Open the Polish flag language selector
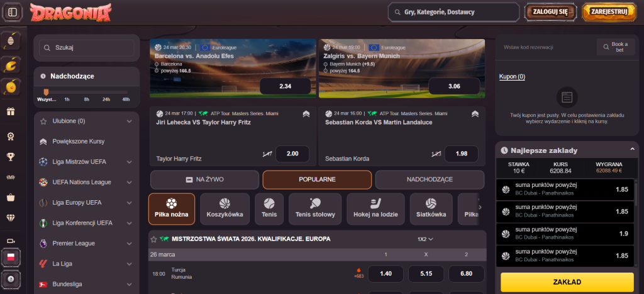 (11, 257)
